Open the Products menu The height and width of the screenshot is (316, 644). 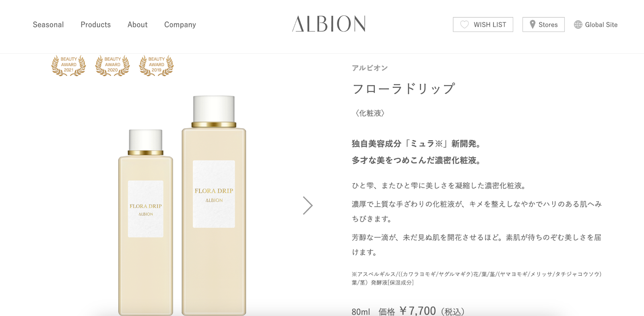coord(95,25)
